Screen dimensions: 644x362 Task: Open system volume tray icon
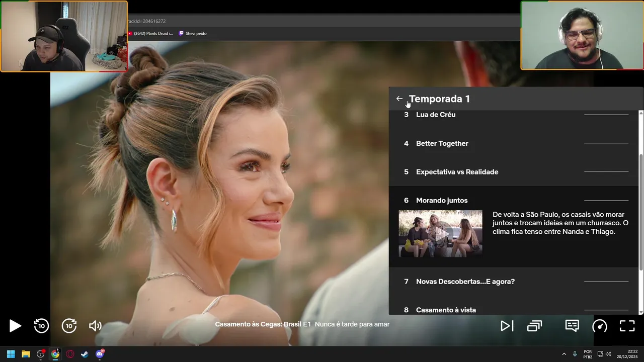click(x=608, y=354)
